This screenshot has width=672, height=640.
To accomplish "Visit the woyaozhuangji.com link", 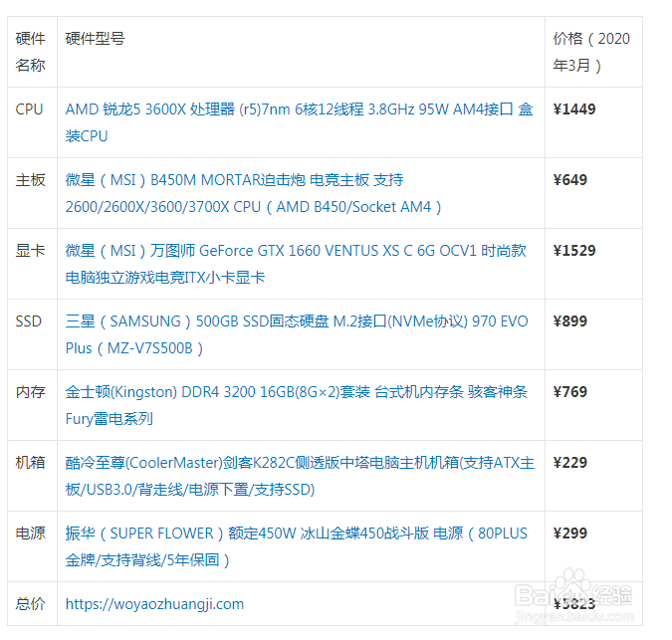I will pos(154,604).
